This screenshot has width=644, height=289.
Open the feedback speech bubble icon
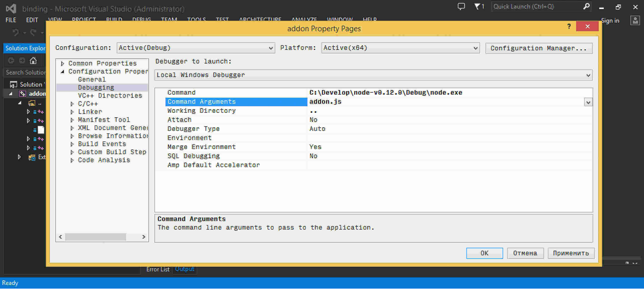coord(461,6)
